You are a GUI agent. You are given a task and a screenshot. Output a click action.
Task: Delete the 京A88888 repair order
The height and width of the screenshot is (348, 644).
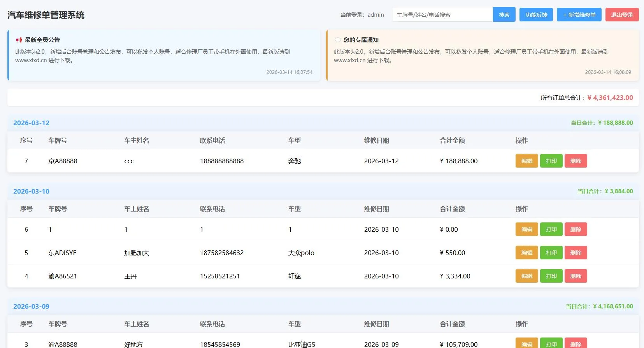576,161
